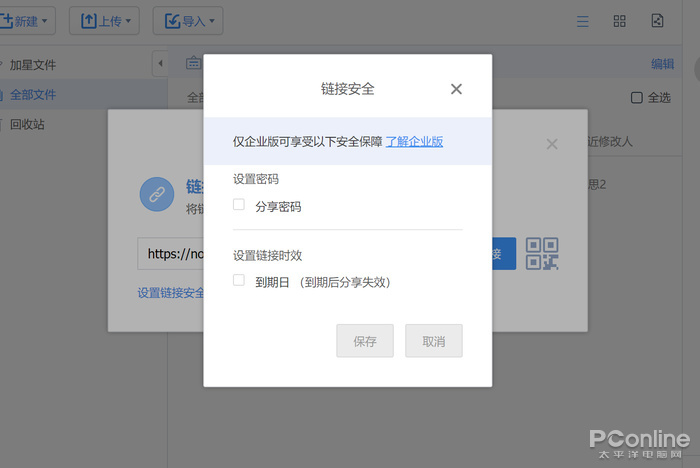Click the blue chain link icon
The image size is (700, 468).
point(156,194)
